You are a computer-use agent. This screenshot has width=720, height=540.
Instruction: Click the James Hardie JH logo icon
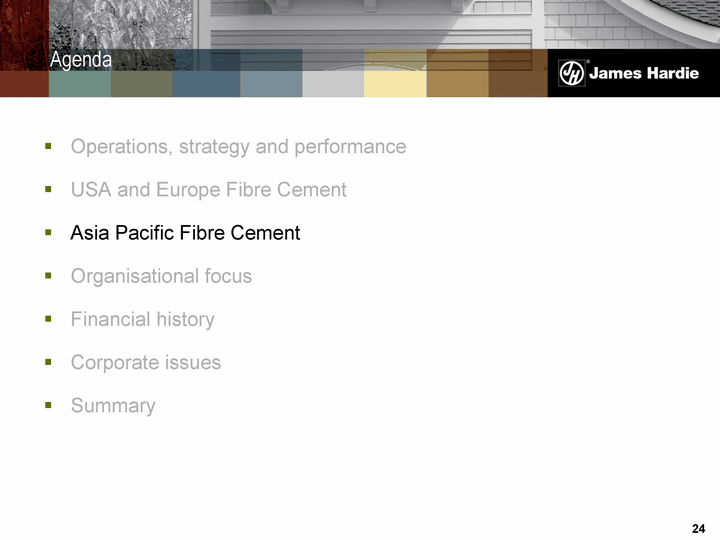[571, 73]
